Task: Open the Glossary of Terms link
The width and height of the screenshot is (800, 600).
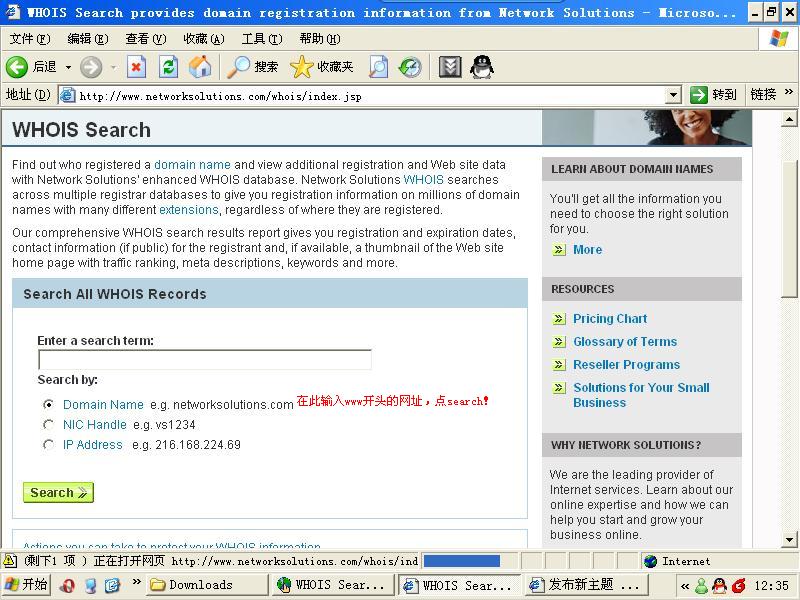Action: point(625,341)
